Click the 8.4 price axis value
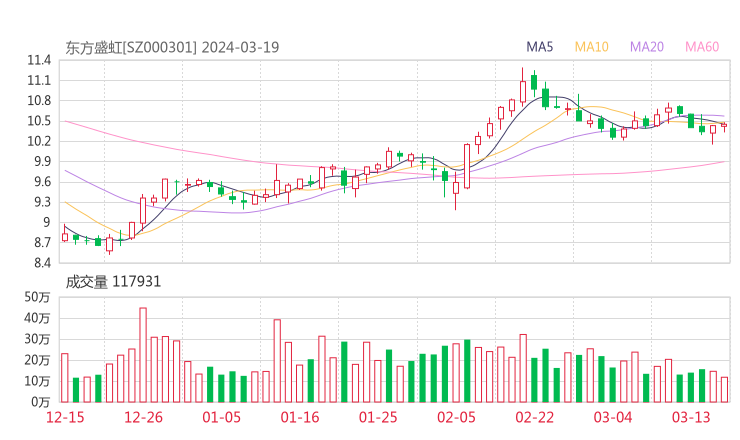Viewport: 740px width, 440px height. click(x=42, y=262)
